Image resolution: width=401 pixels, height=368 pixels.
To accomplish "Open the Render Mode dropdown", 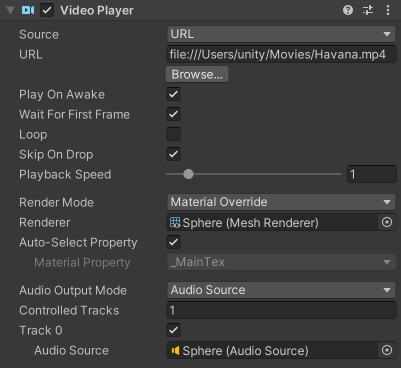I will (282, 202).
